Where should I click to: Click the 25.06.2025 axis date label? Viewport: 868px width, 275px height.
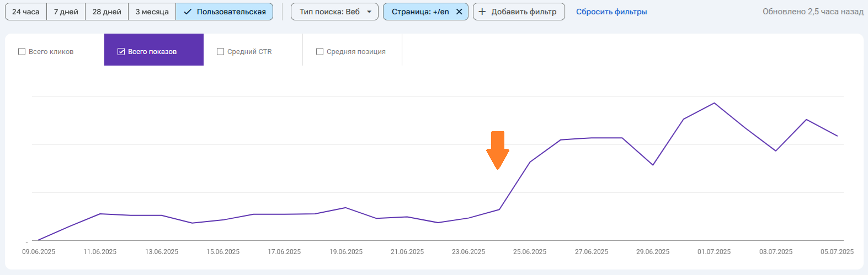pyautogui.click(x=530, y=252)
